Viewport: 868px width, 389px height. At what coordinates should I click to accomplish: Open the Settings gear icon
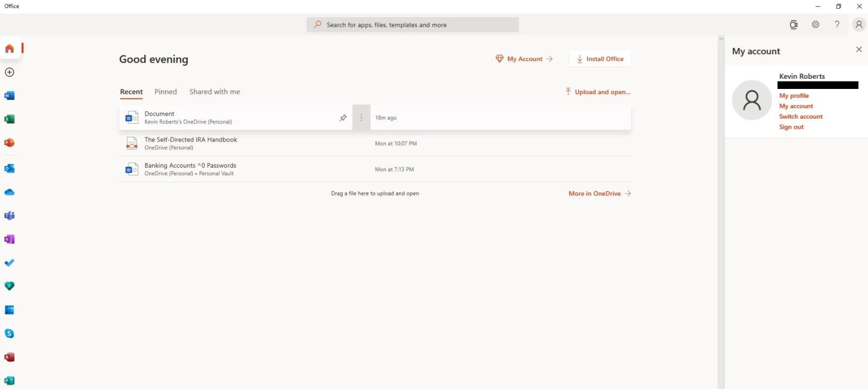pyautogui.click(x=815, y=24)
